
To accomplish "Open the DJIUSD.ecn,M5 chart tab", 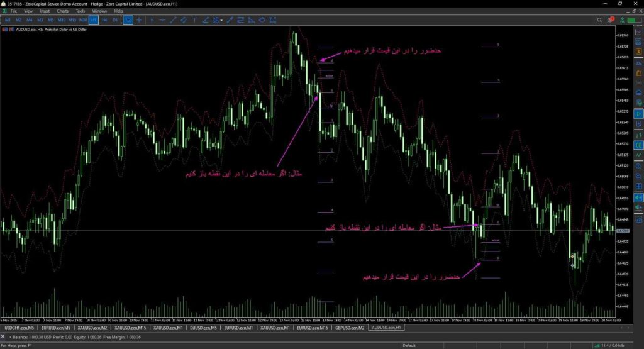I will (x=203, y=328).
